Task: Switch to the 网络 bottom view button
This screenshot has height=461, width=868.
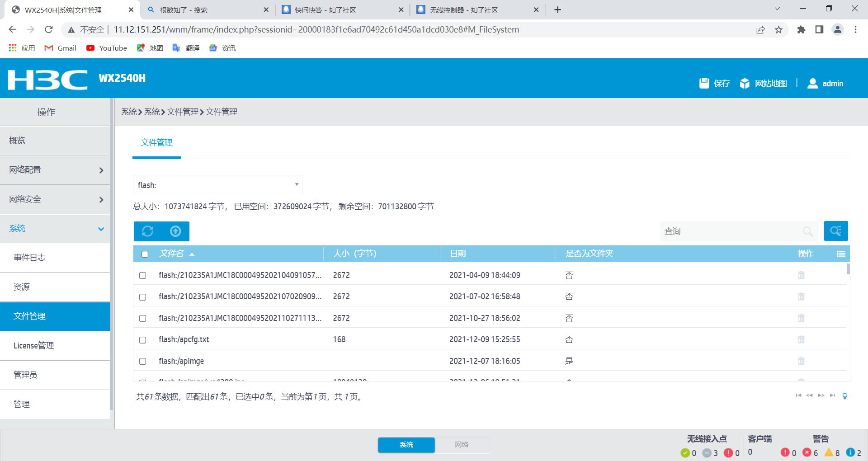Action: tap(462, 445)
